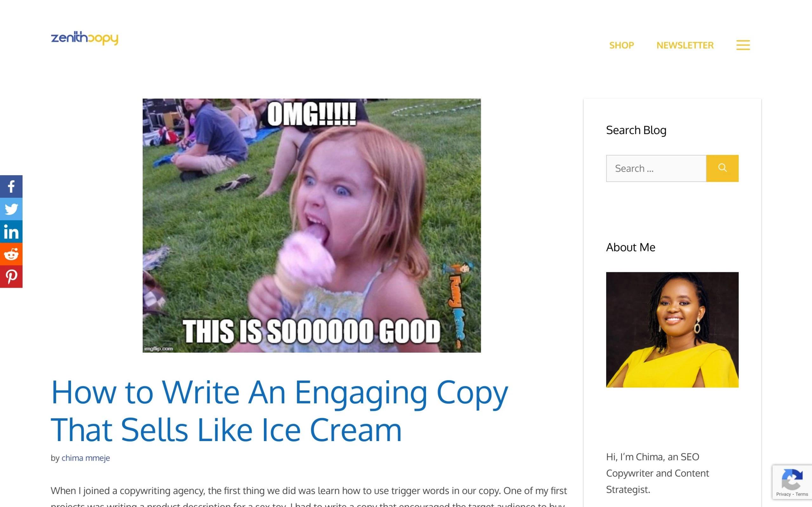
Task: Click the LinkedIn share icon
Action: tap(11, 231)
